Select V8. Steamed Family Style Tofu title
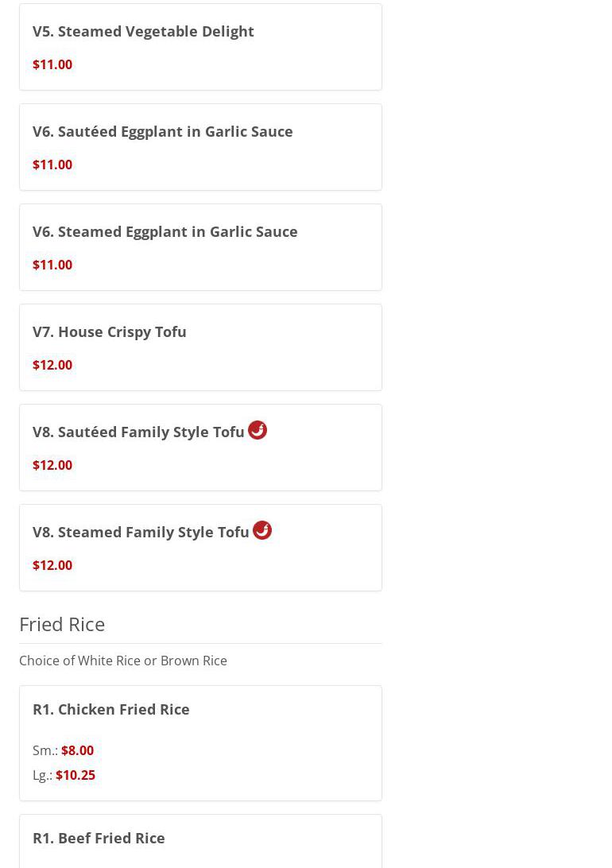Screen dimensions: 612x868 coord(141,532)
